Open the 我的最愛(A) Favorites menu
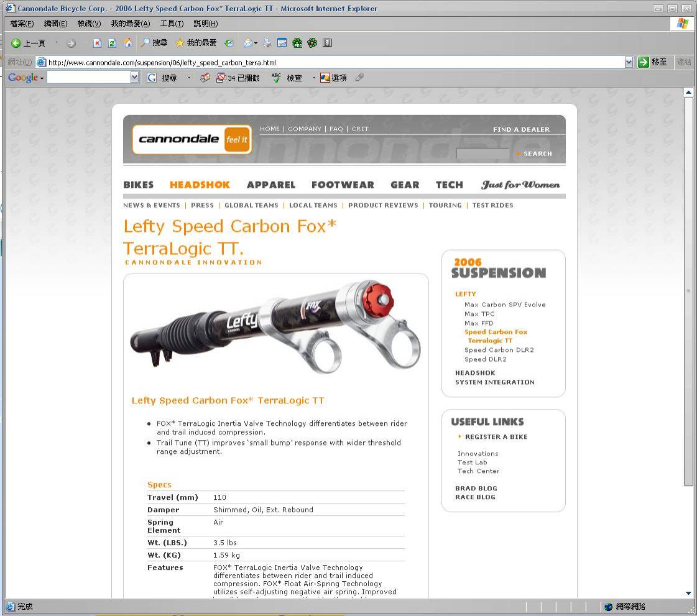697x616 pixels. [130, 24]
